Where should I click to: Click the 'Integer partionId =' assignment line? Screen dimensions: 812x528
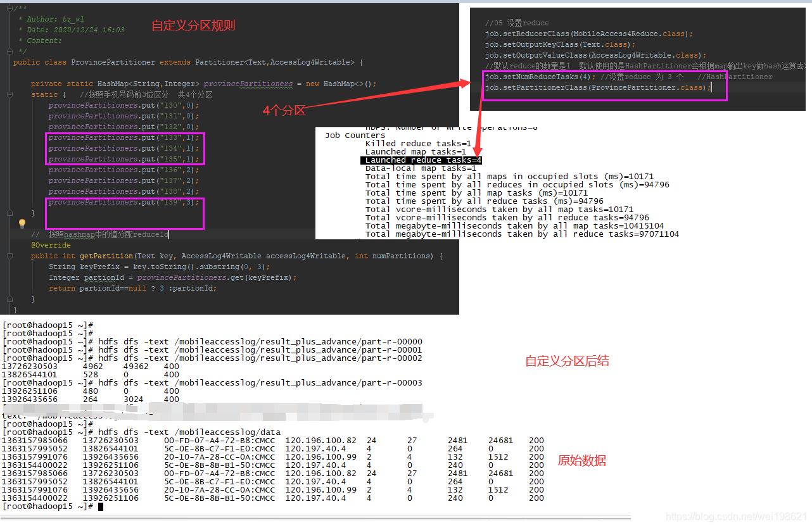(x=172, y=277)
